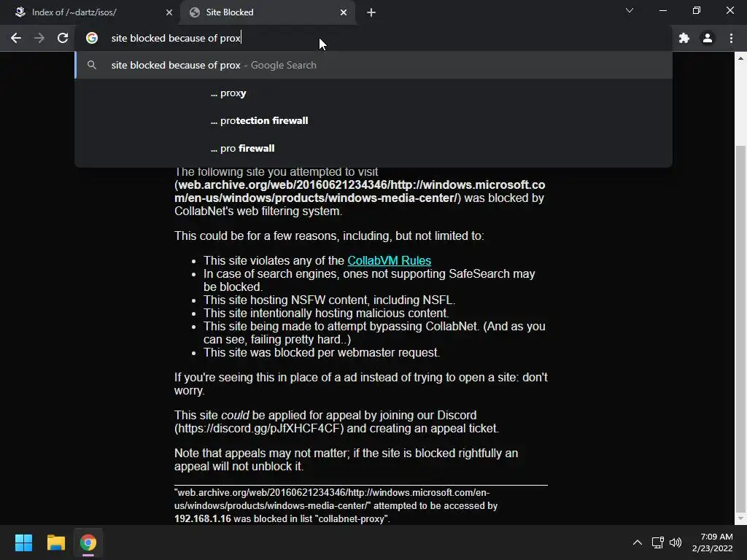Click the forward navigation arrow
747x560 pixels.
pyautogui.click(x=39, y=38)
